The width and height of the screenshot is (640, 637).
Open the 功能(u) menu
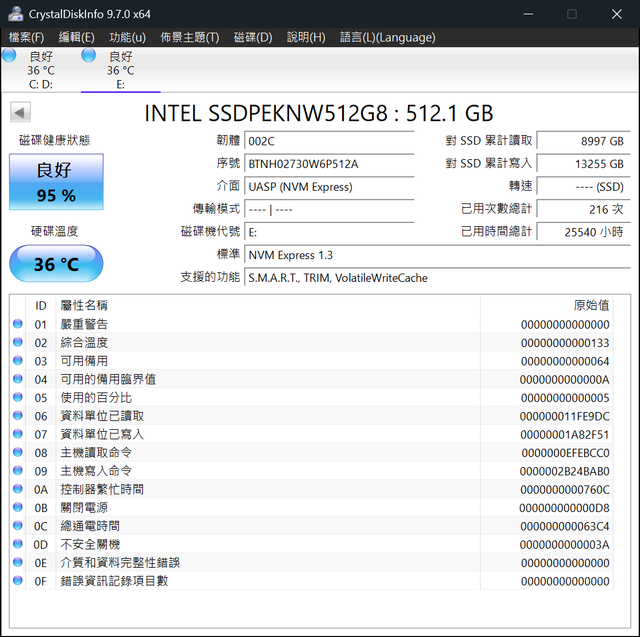click(x=127, y=38)
